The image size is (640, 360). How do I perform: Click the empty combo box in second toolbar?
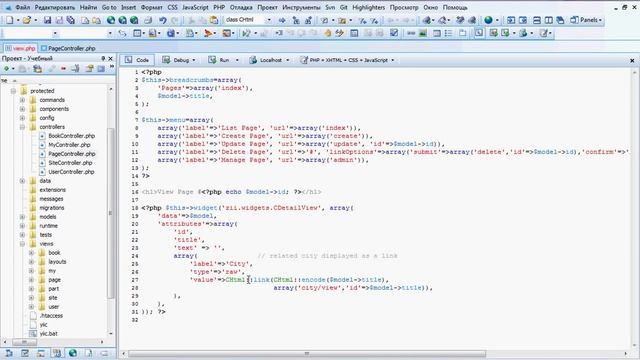click(30, 33)
